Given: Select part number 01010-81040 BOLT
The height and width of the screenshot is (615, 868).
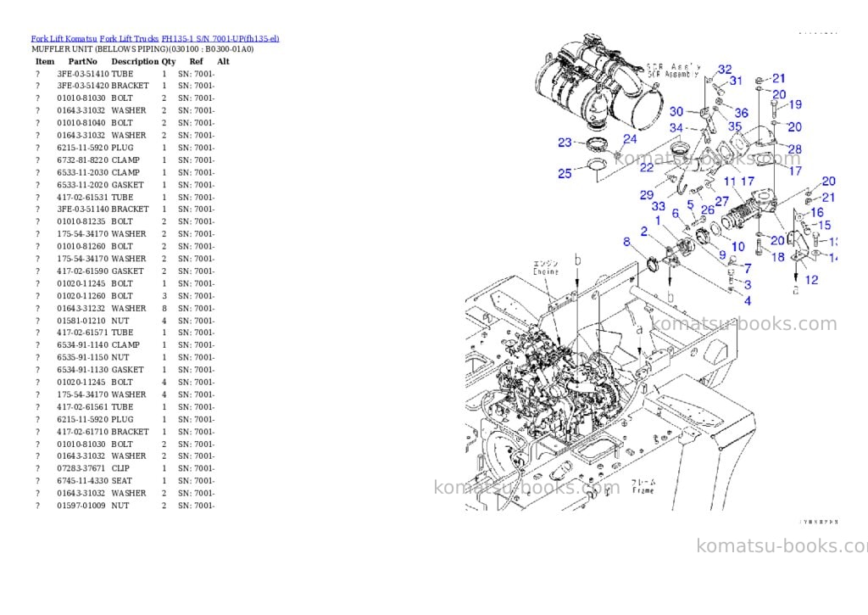Looking at the screenshot, I should click(95, 123).
